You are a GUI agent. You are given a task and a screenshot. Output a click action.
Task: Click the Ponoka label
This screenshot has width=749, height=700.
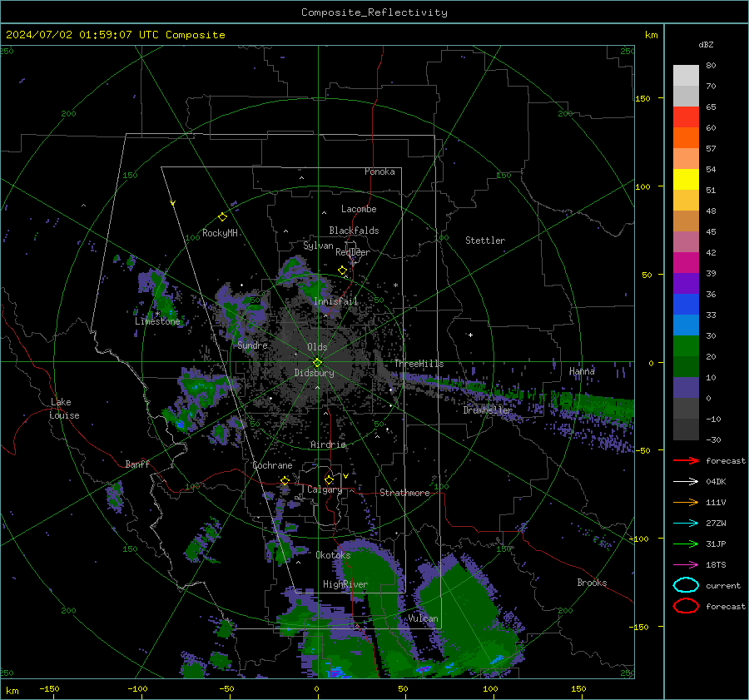click(x=379, y=171)
